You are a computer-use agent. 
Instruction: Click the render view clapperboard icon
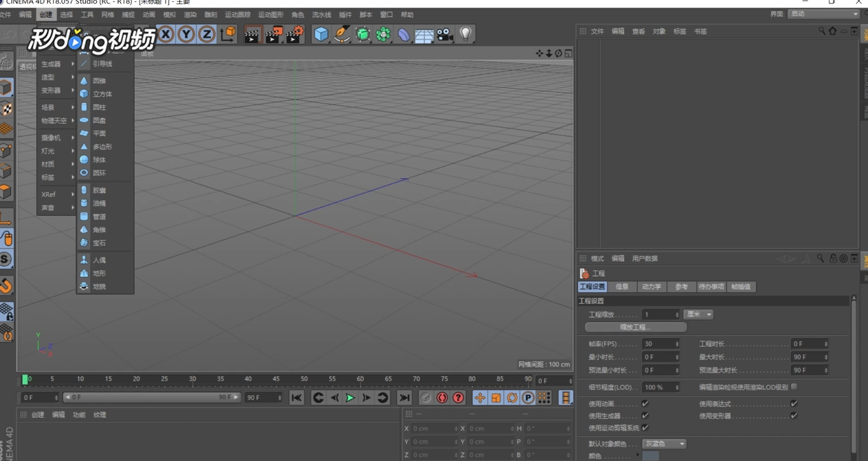(x=252, y=34)
